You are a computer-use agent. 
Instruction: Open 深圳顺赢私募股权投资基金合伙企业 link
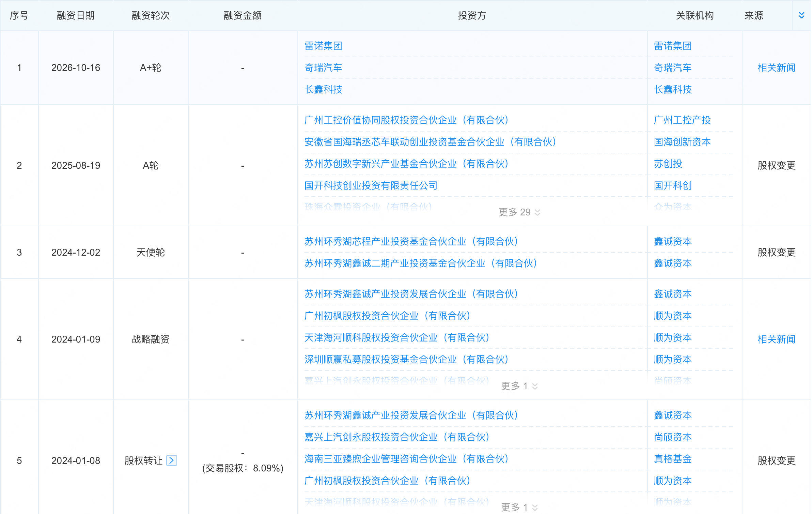407,359
